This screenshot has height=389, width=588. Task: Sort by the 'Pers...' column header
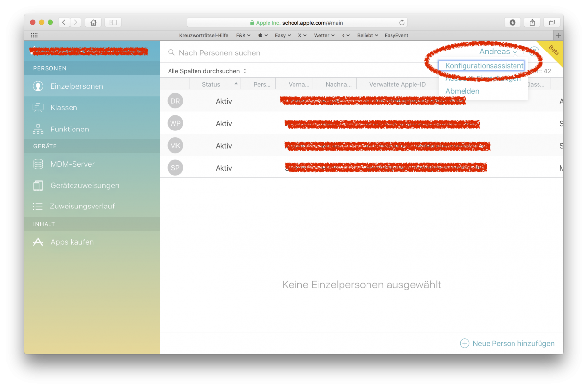tap(258, 84)
